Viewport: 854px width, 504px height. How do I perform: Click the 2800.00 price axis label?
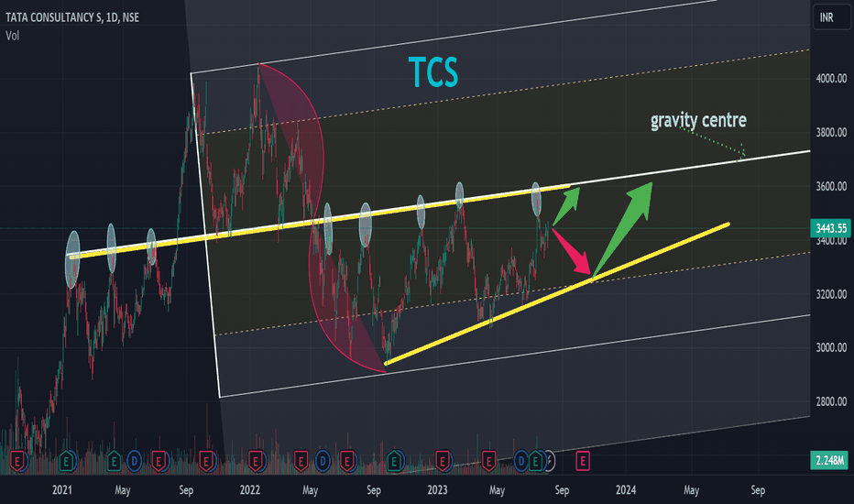pos(831,401)
